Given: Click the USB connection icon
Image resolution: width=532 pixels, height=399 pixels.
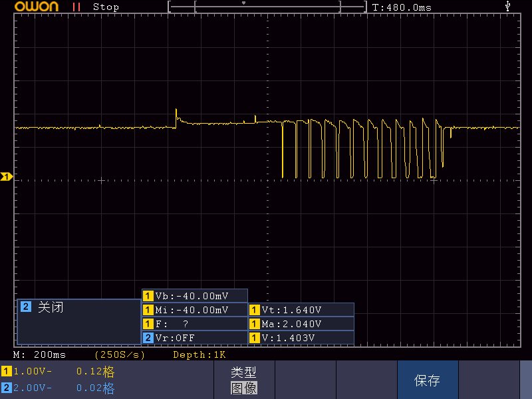Looking at the screenshot, I should [x=507, y=6].
